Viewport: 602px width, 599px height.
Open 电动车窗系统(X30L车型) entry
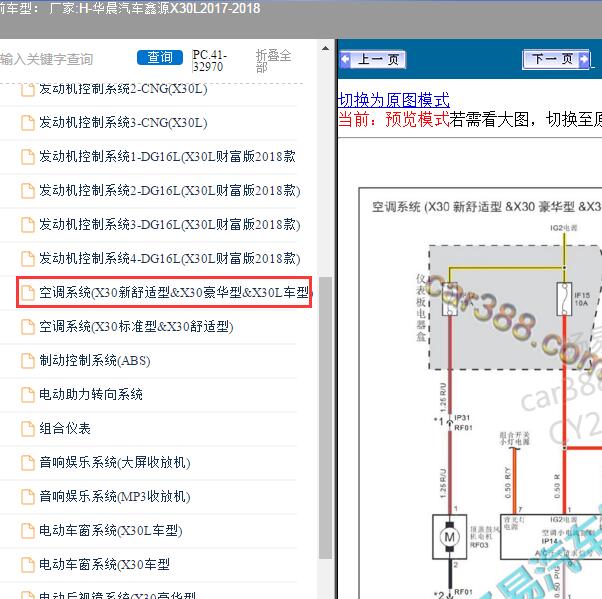click(111, 530)
